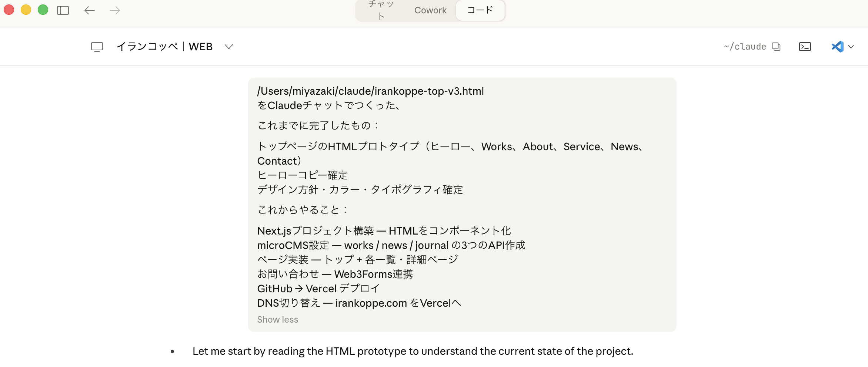
Task: Expand the イランコッペ | WEB session dropdown
Action: point(229,47)
